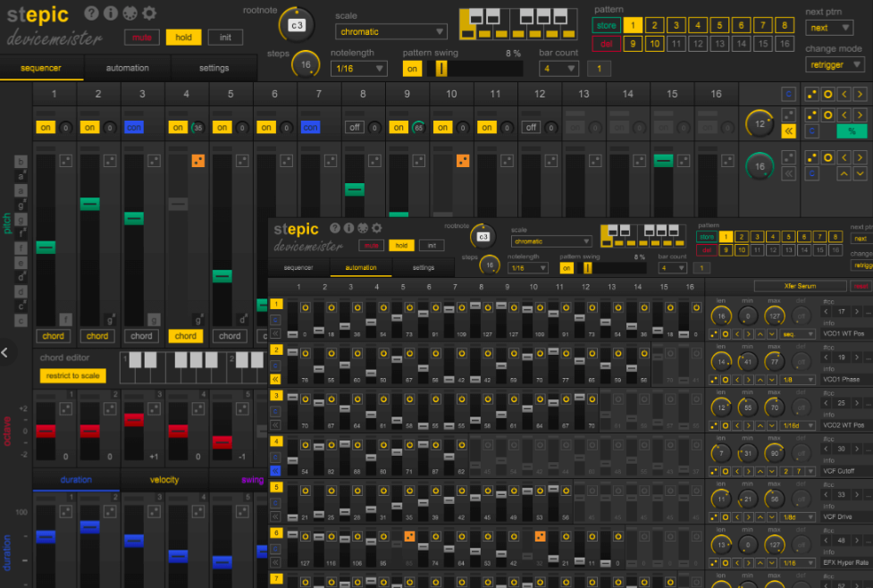Open change mode retrigger dropdown
The height and width of the screenshot is (588, 873).
835,64
